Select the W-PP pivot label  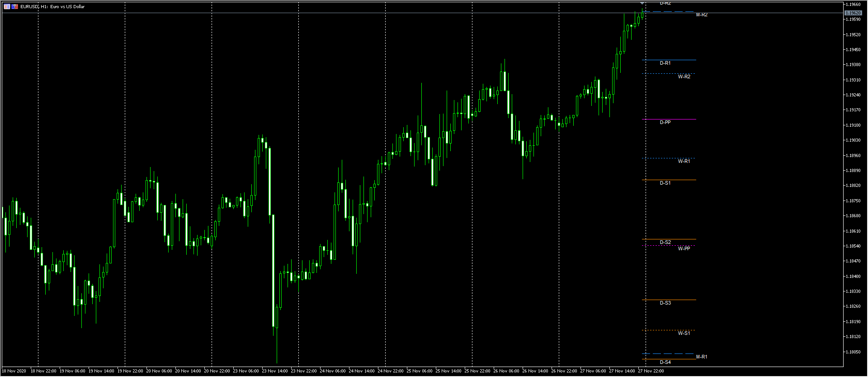[x=684, y=248]
